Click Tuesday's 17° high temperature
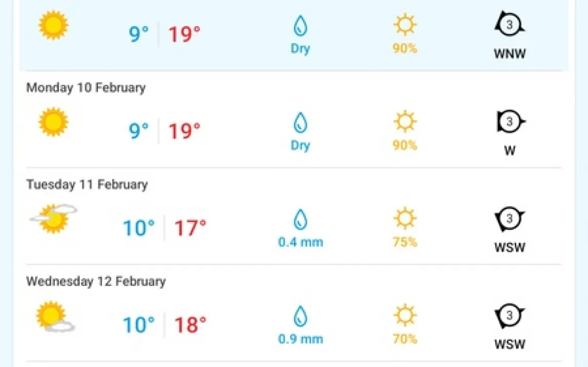The width and height of the screenshot is (588, 367). point(190,228)
